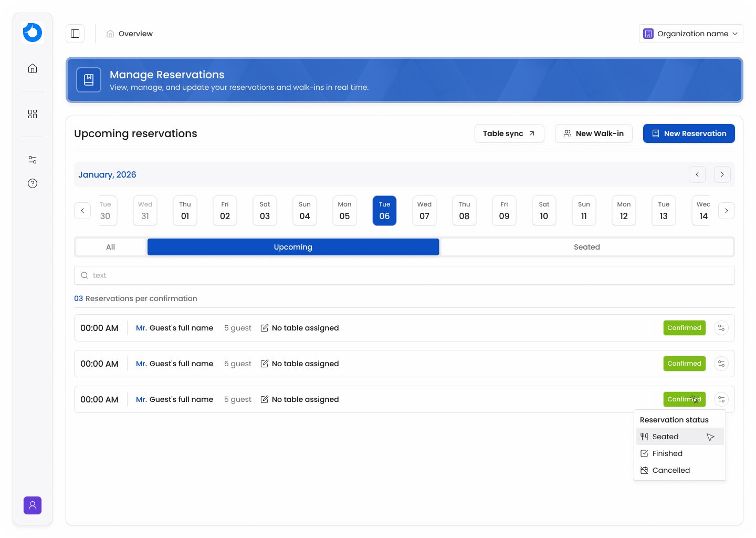The height and width of the screenshot is (538, 756).
Task: Select date Fri 09
Action: click(x=505, y=211)
